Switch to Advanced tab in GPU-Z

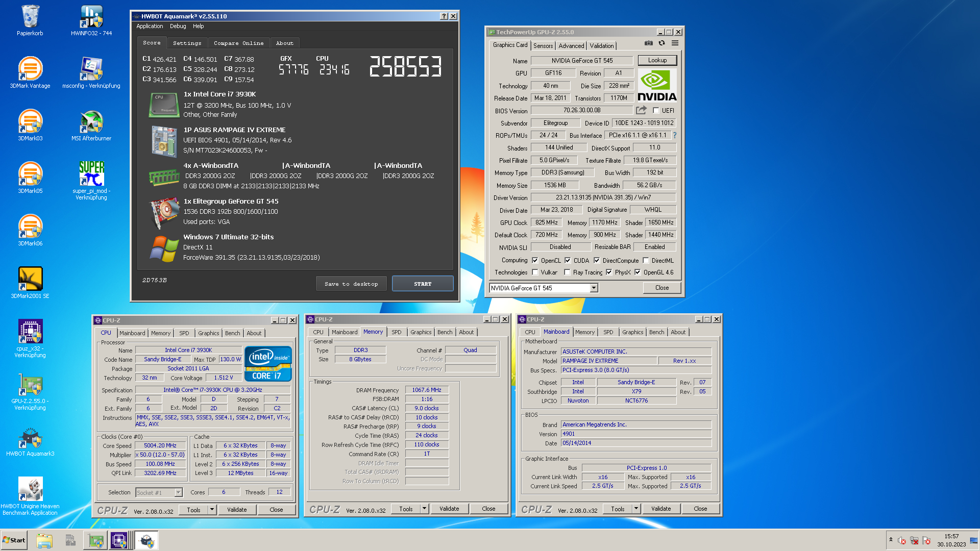point(571,46)
